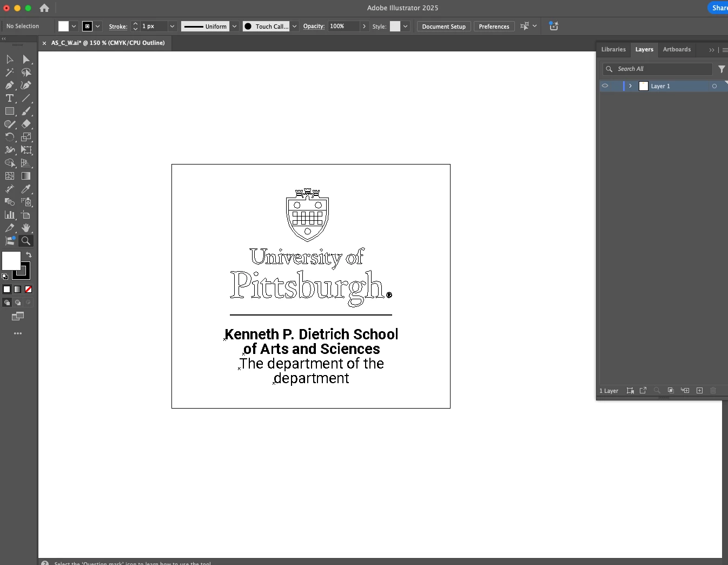Image resolution: width=728 pixels, height=565 pixels.
Task: Switch to the Libraries tab
Action: (613, 49)
